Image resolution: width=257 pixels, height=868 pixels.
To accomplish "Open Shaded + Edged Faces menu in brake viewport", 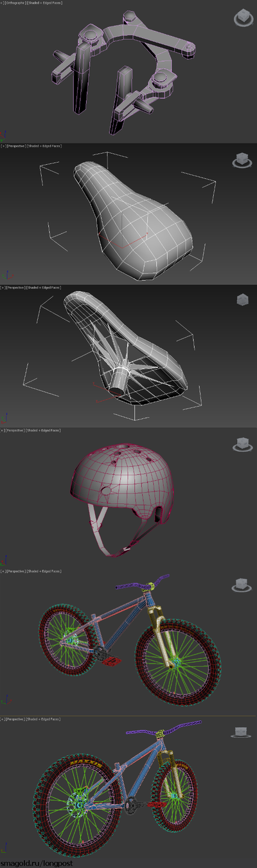I will coord(44,4).
